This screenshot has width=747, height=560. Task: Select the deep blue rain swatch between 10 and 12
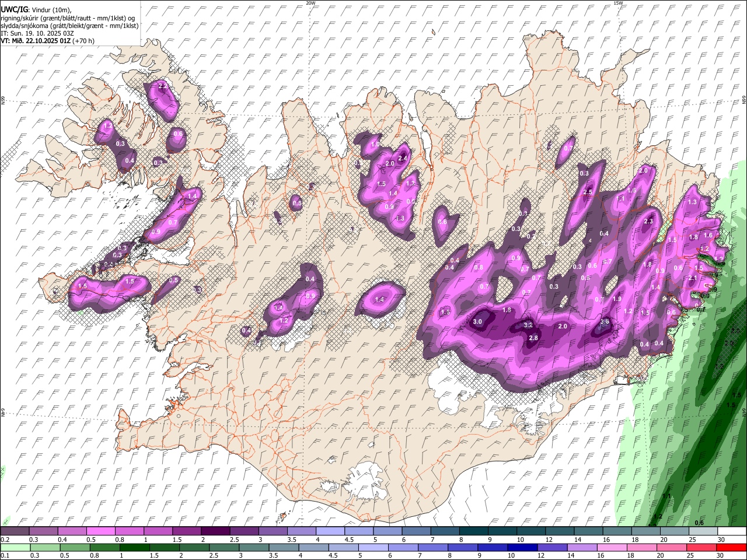pos(522,548)
